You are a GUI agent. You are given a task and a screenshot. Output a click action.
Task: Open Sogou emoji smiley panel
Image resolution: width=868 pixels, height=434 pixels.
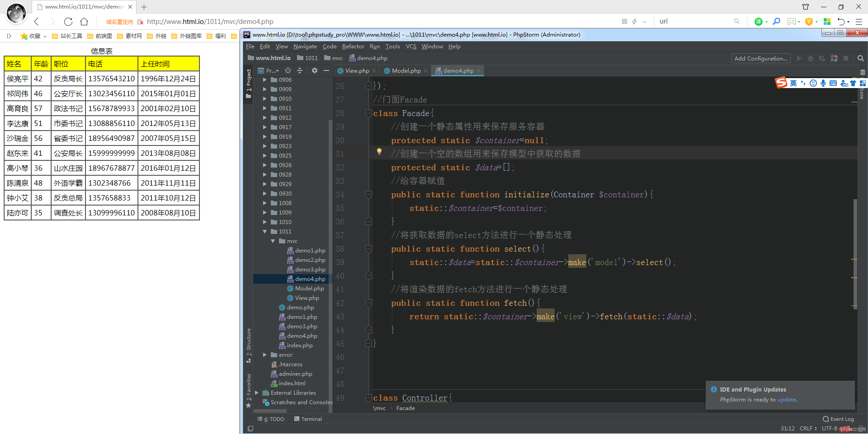(x=813, y=83)
